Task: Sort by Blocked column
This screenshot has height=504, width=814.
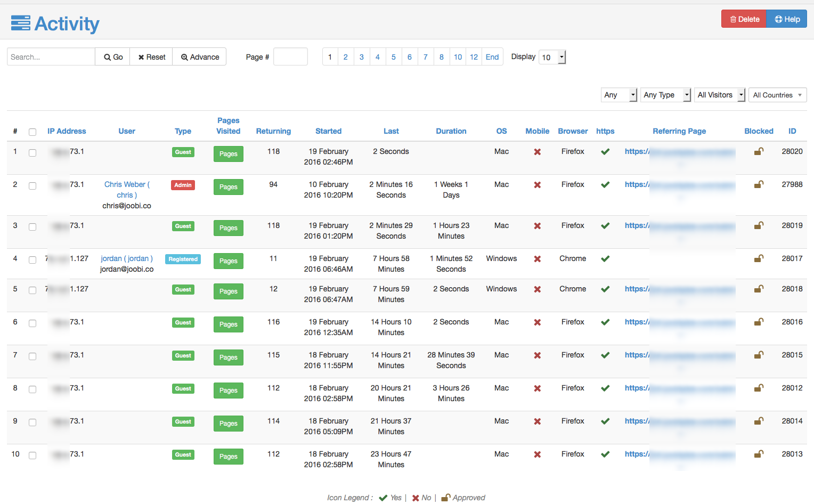Action: click(759, 131)
